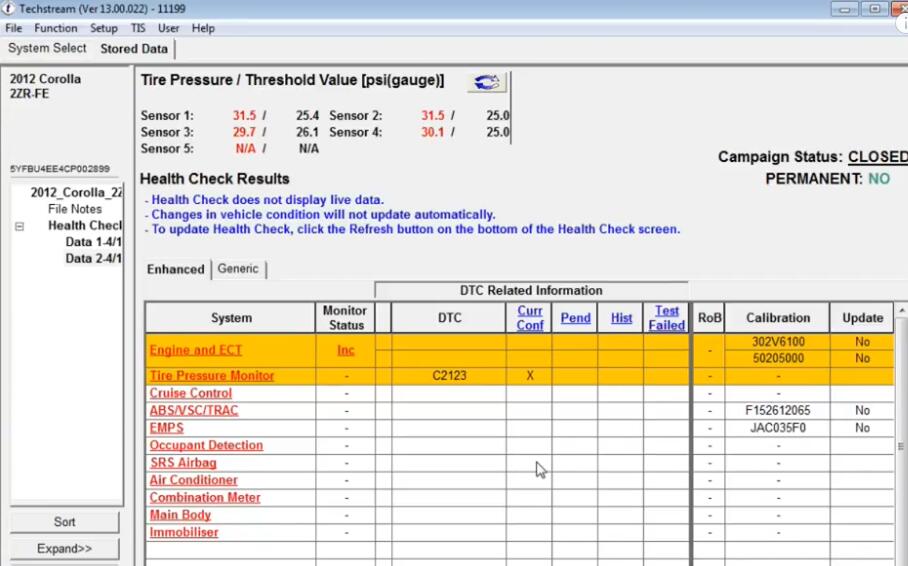This screenshot has height=566, width=908.
Task: Click calibration value JAC035F0
Action: (x=778, y=428)
